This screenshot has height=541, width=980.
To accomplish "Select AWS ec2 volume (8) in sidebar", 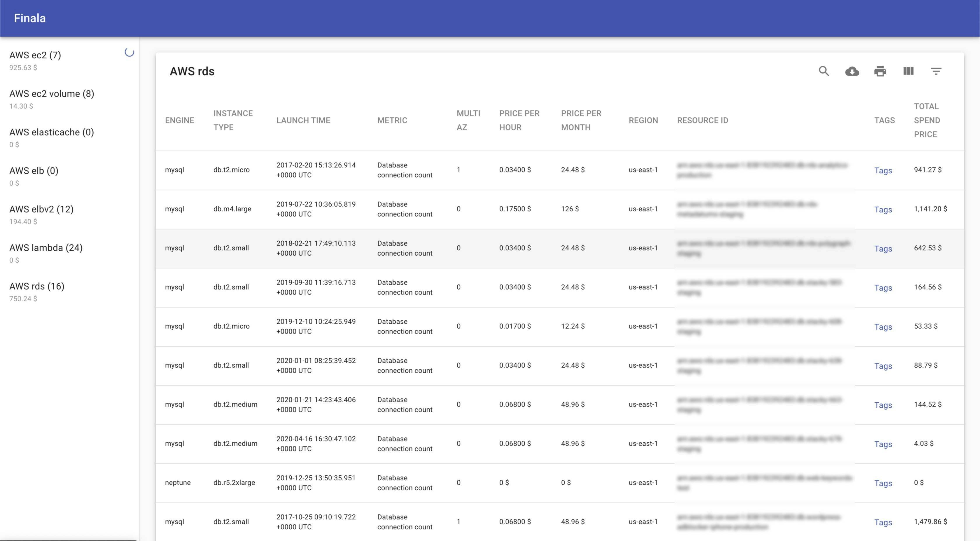I will click(52, 94).
